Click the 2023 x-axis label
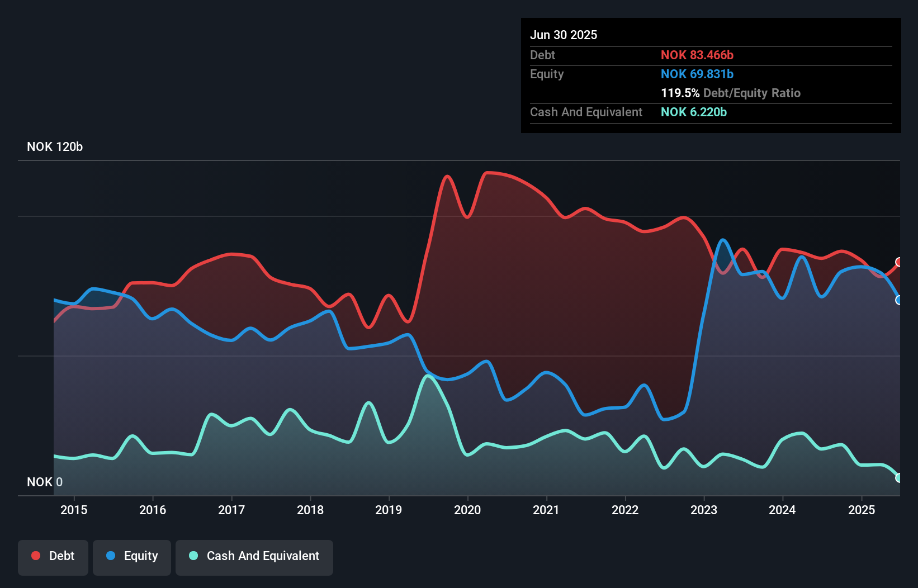 pos(703,510)
